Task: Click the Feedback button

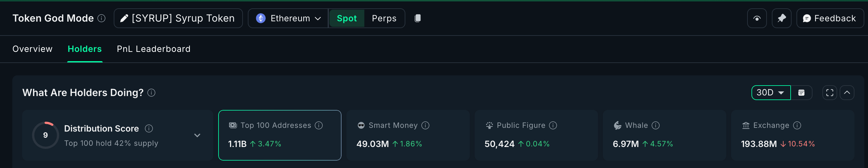Action: pos(829,18)
